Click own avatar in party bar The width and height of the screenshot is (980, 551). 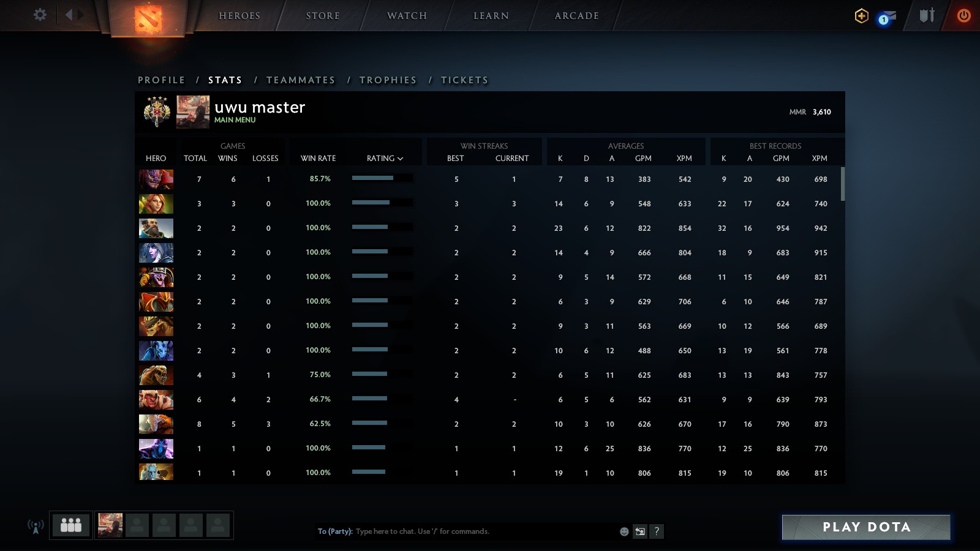110,525
